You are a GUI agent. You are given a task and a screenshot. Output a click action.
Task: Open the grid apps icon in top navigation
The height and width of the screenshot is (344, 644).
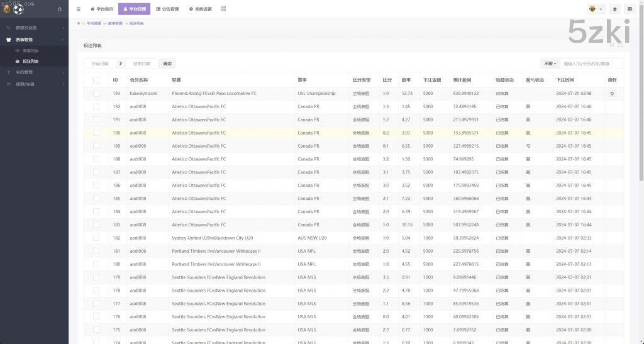[x=223, y=9]
